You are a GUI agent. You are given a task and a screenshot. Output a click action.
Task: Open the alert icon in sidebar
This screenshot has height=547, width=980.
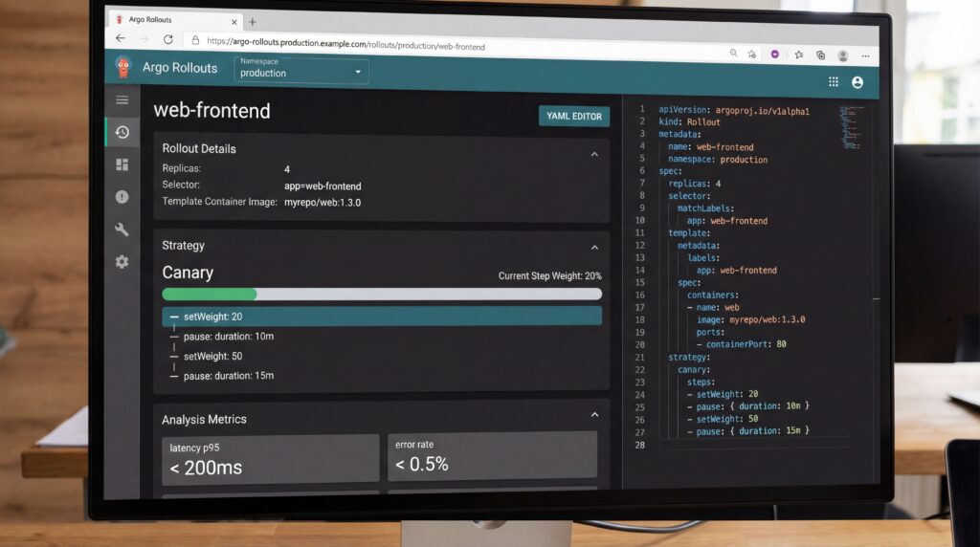[122, 197]
